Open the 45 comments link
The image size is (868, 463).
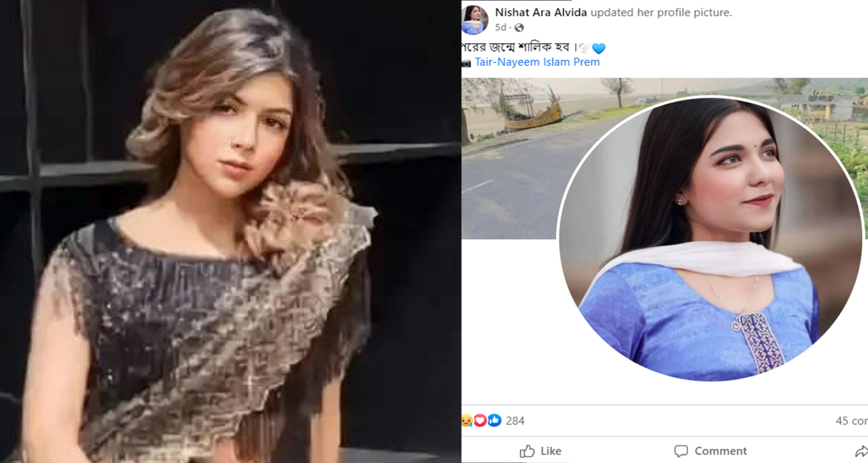[852, 421]
